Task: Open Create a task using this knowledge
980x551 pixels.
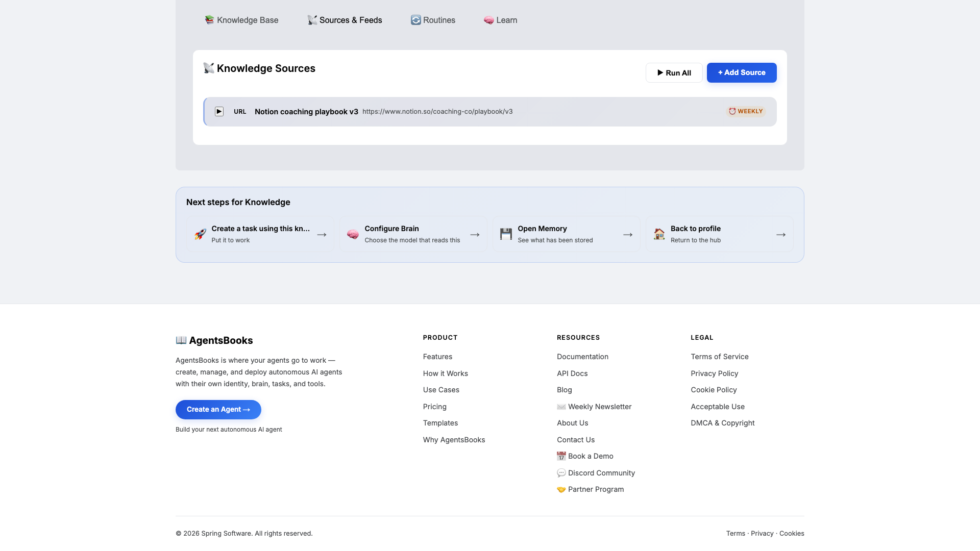Action: (260, 234)
